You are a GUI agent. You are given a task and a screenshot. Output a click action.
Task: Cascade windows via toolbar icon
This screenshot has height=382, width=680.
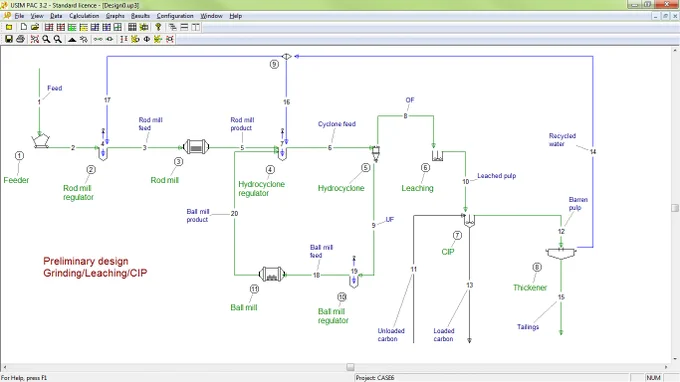coord(173,27)
